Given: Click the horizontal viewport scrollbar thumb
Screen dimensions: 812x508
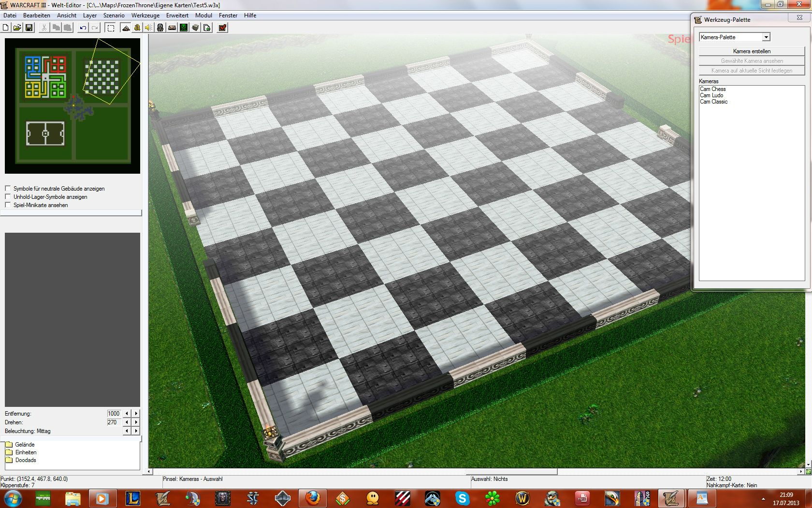Looking at the screenshot, I should 511,471.
